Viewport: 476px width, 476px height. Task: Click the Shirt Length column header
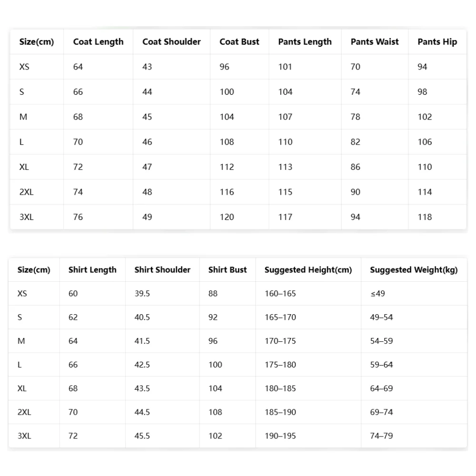(92, 270)
